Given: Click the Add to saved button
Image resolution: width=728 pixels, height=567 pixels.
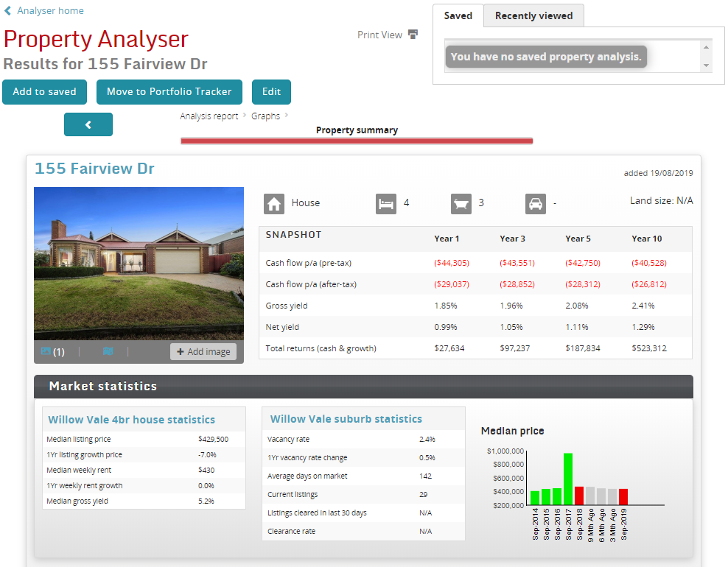Looking at the screenshot, I should [44, 91].
